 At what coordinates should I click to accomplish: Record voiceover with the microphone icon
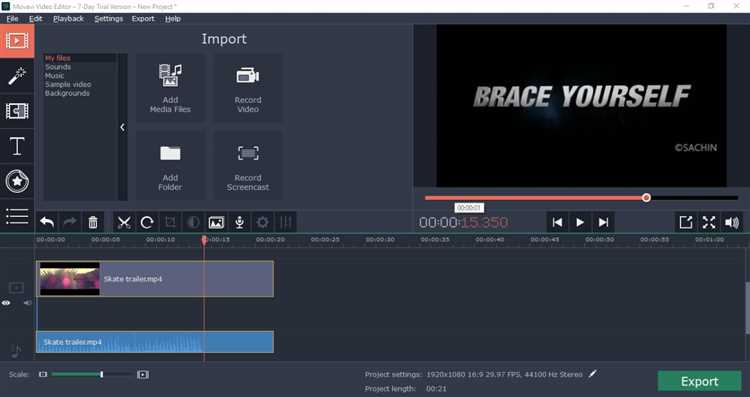click(239, 222)
